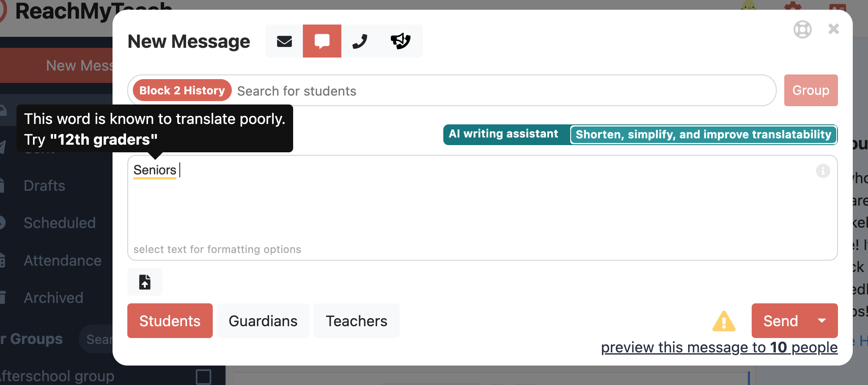Select the megaphone announcement message type icon

[x=400, y=41]
